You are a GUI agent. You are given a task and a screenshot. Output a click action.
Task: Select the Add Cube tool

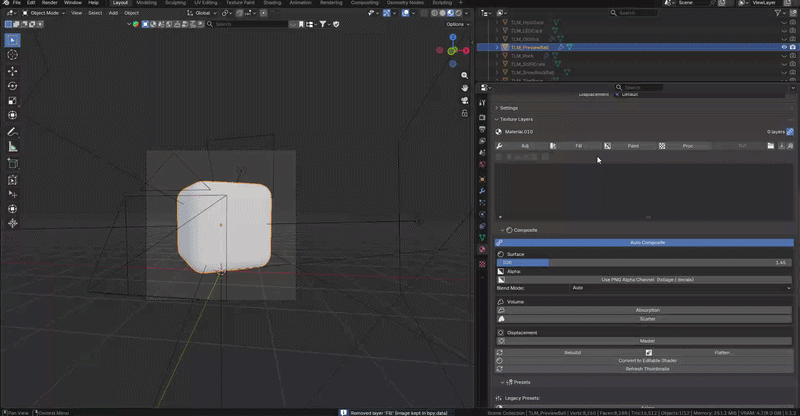click(13, 163)
